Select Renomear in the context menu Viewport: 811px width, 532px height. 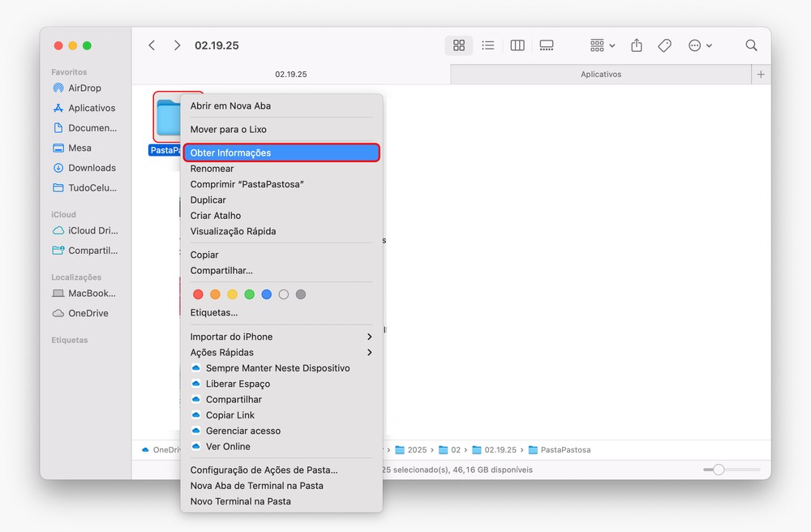point(212,169)
